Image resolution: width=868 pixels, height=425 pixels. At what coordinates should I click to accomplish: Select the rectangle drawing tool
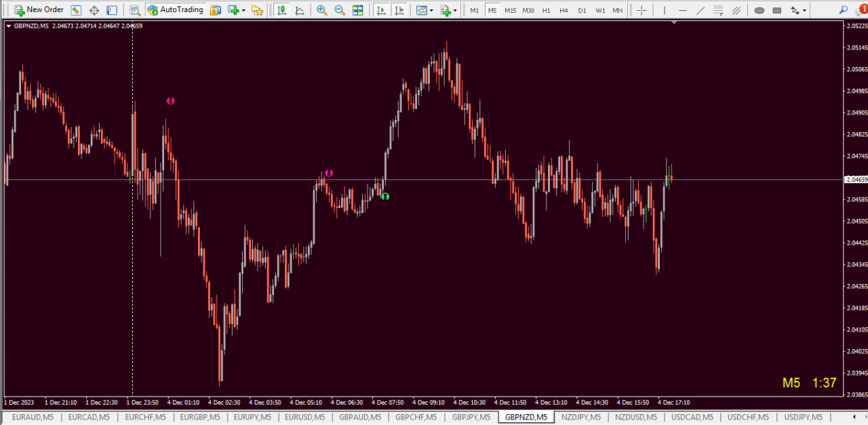point(777,10)
